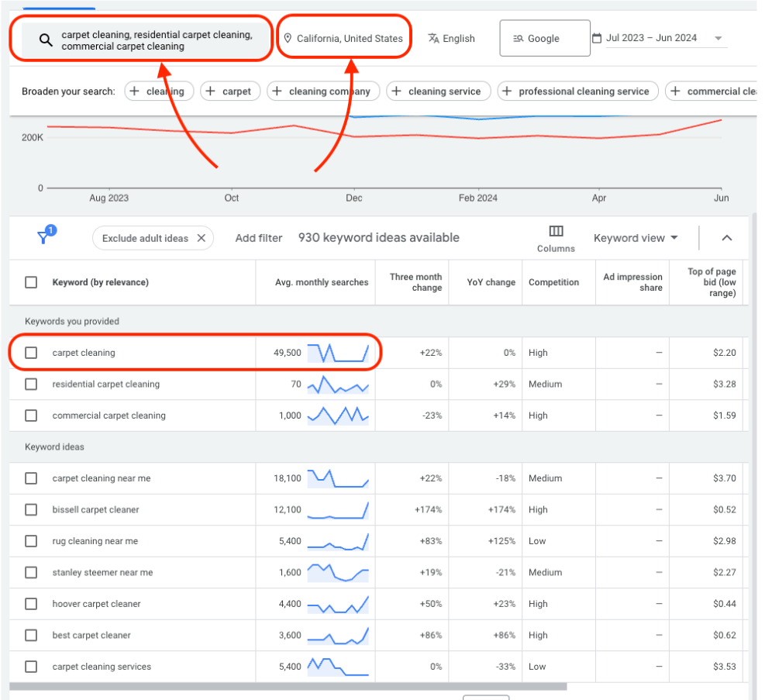Open the Columns icon
The width and height of the screenshot is (765, 700).
(556, 231)
